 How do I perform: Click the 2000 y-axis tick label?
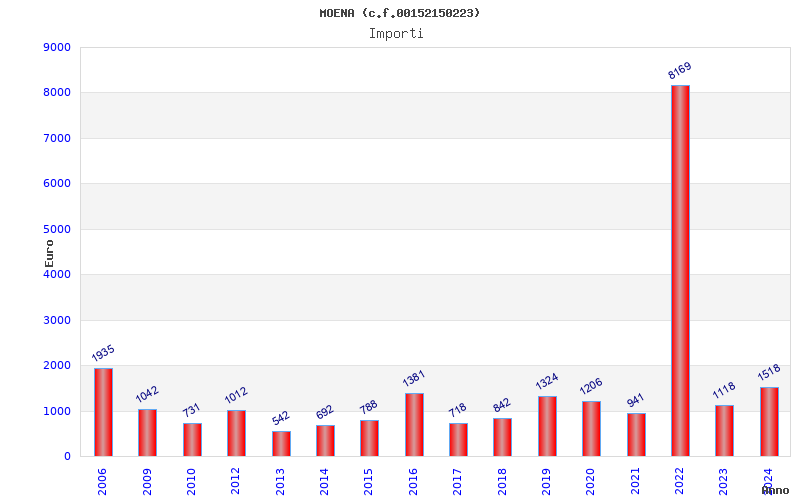tap(57, 366)
